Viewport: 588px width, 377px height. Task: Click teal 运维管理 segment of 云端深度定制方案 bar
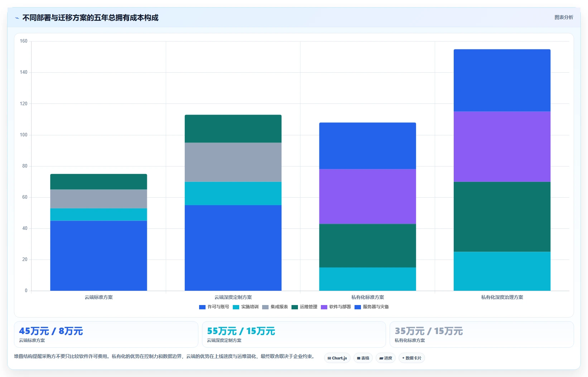pyautogui.click(x=233, y=129)
